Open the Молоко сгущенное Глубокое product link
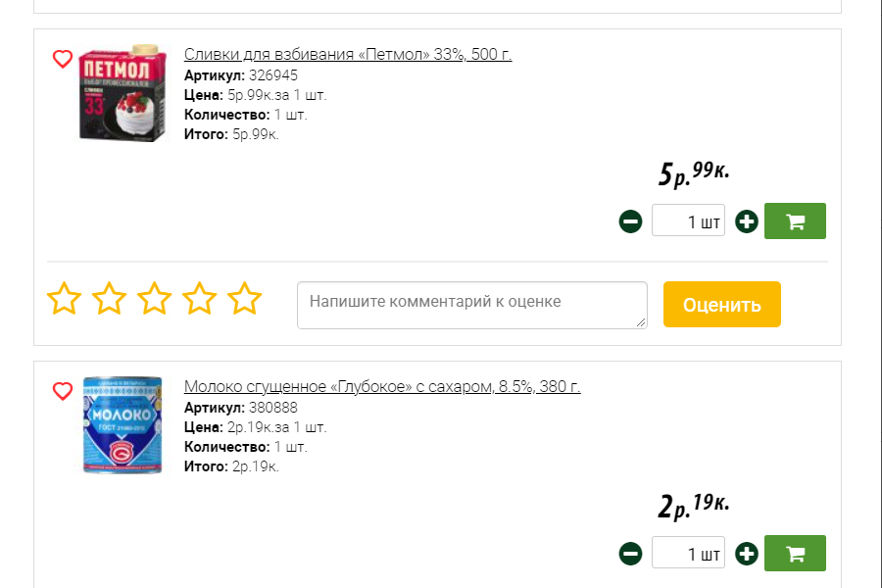882x588 pixels. click(x=383, y=386)
